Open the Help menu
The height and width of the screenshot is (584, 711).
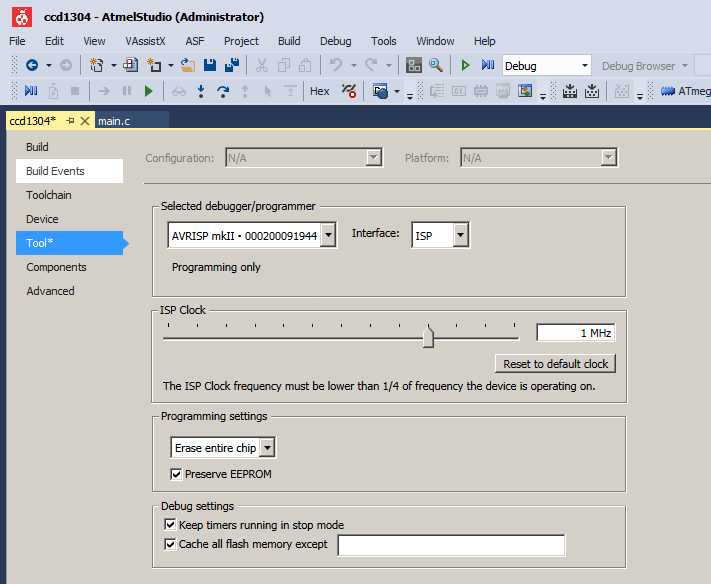(x=485, y=41)
